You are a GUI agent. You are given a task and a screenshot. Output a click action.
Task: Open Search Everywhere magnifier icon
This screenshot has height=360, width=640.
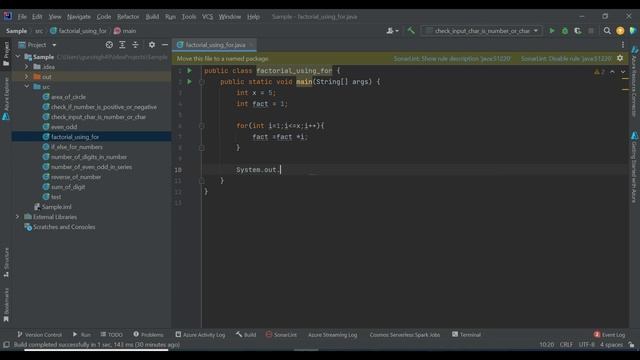[607, 31]
